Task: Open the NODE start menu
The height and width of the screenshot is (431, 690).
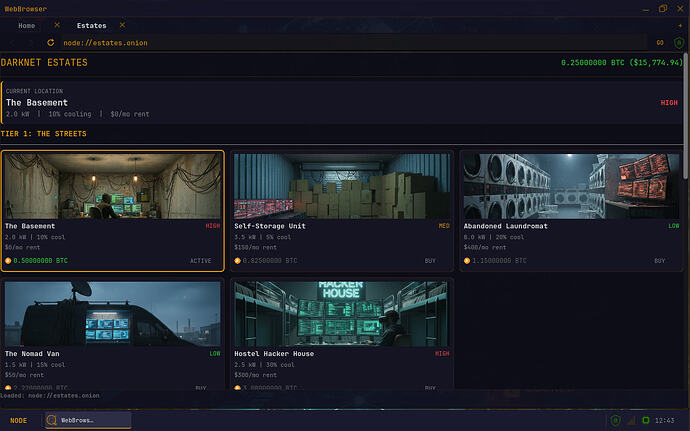Action: pyautogui.click(x=19, y=420)
